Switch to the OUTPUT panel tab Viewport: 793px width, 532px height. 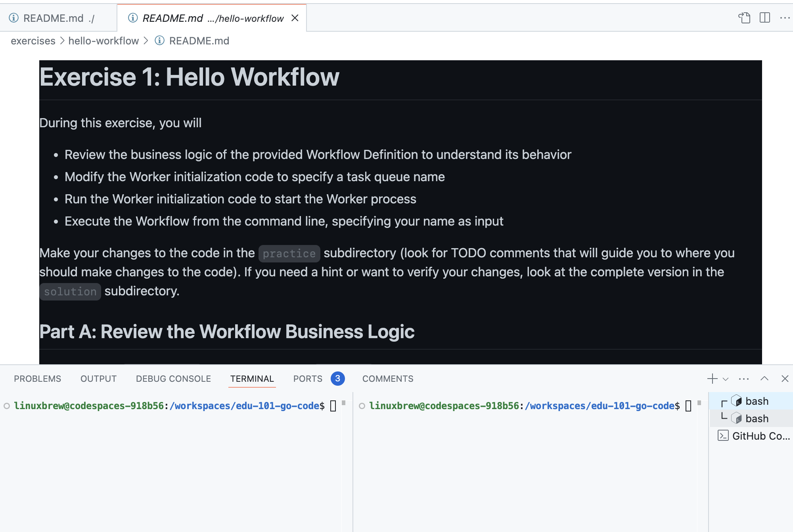98,379
